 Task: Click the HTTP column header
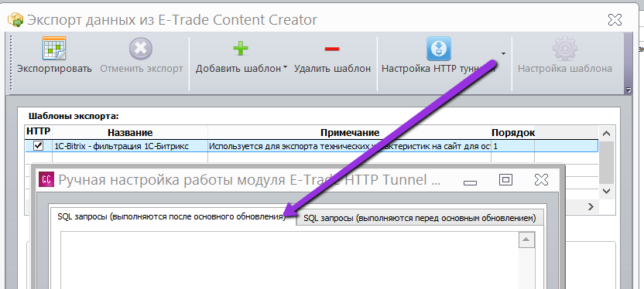click(x=38, y=132)
